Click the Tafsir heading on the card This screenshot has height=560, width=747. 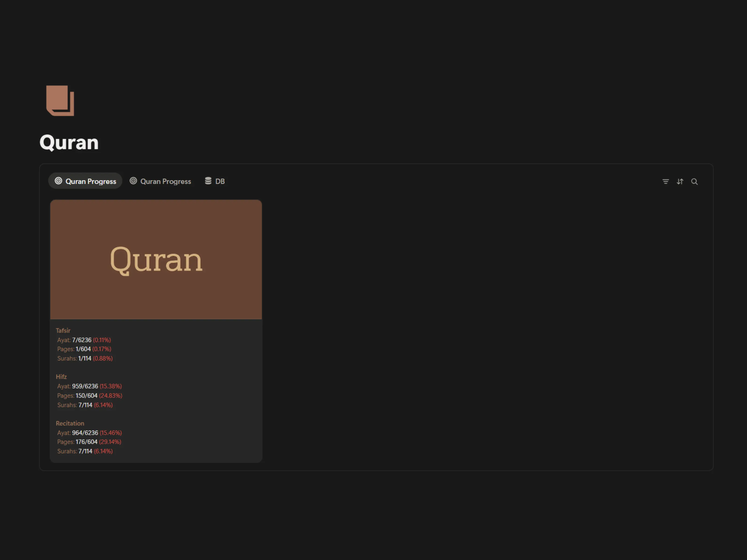pos(63,330)
